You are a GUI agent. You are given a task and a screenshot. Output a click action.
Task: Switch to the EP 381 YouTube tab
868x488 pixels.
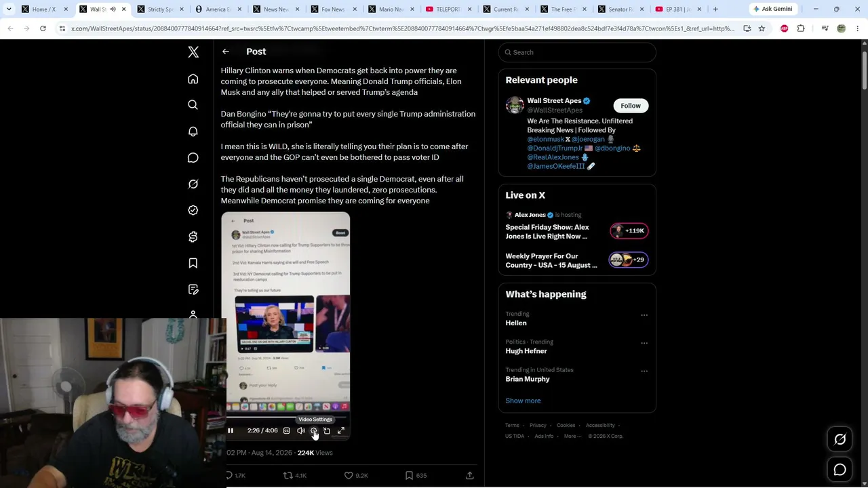pyautogui.click(x=678, y=9)
